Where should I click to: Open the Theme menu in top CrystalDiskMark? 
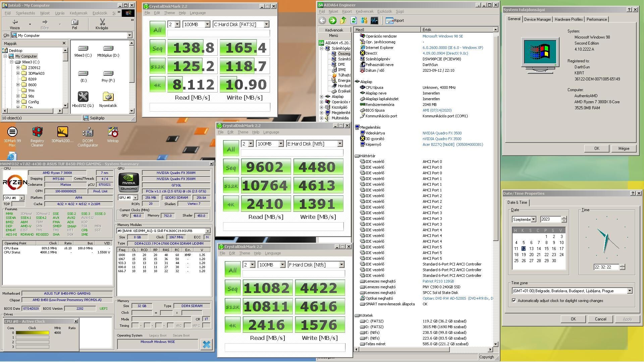coord(169,13)
